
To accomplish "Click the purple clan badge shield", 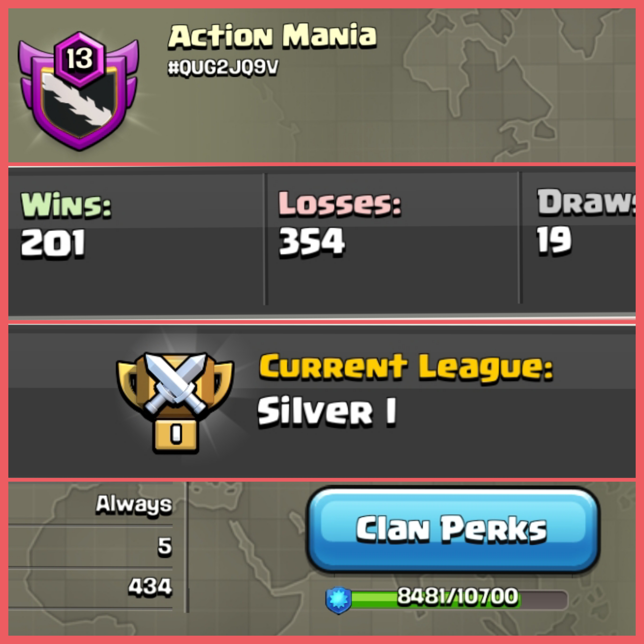I will [79, 92].
